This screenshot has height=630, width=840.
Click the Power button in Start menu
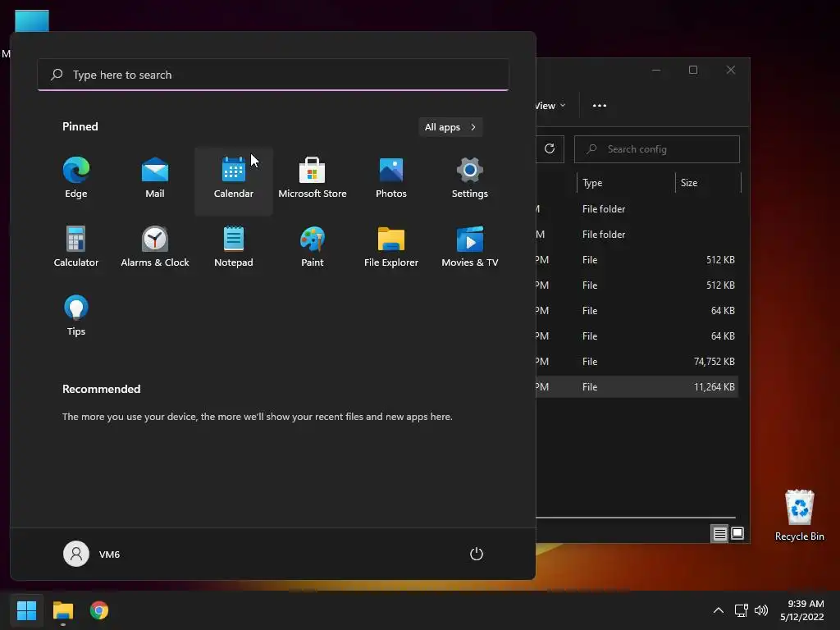477,554
